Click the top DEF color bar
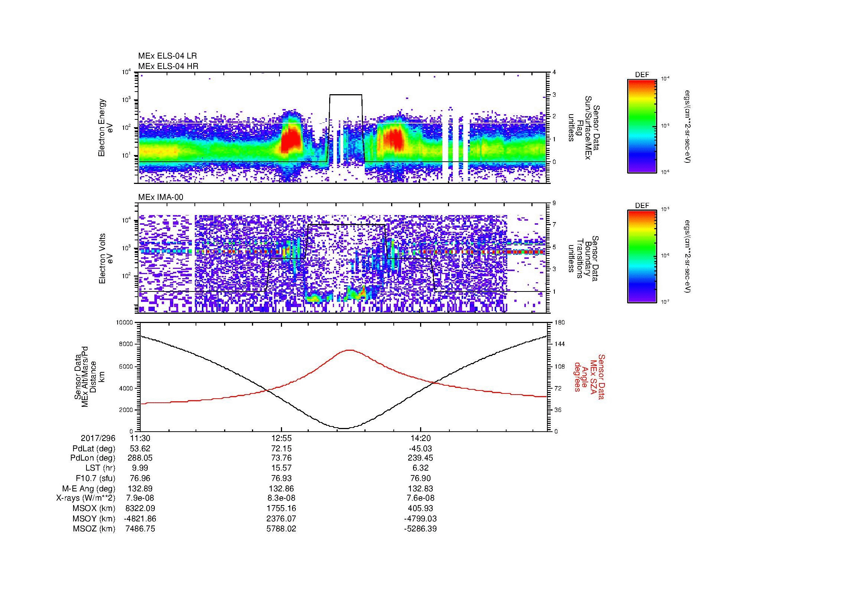This screenshot has height=613, width=868. [x=642, y=126]
